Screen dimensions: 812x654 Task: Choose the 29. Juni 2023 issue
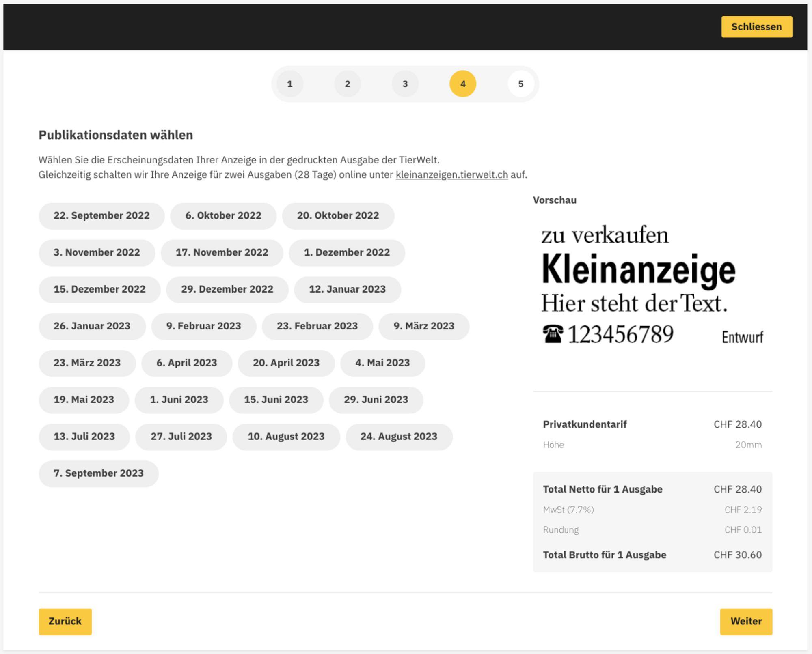(x=376, y=400)
